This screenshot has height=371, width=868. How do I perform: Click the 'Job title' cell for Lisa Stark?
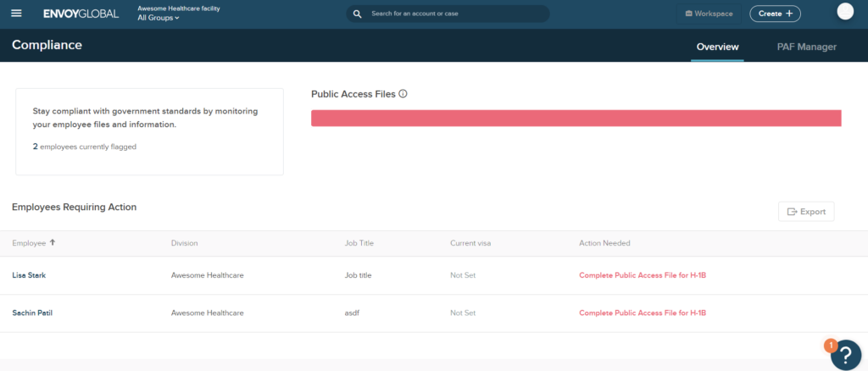(358, 275)
